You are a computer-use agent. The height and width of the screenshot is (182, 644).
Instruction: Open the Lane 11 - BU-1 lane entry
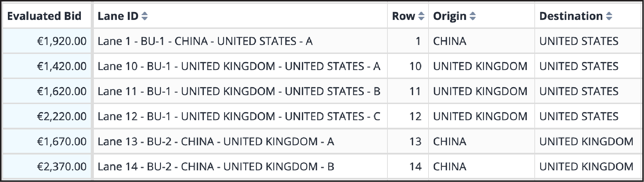tap(239, 91)
